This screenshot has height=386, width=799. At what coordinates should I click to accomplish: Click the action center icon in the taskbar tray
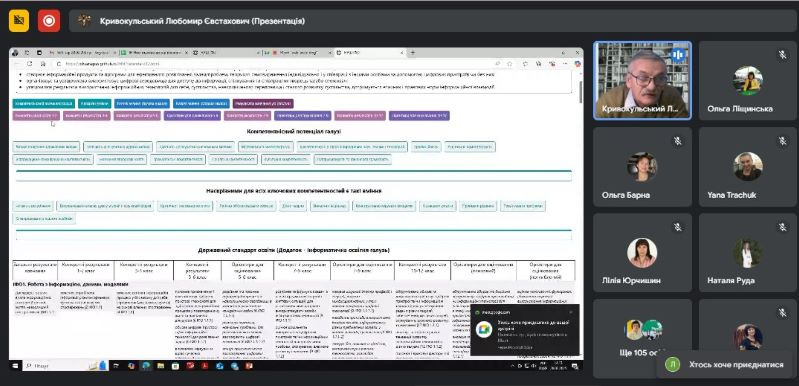tap(574, 366)
